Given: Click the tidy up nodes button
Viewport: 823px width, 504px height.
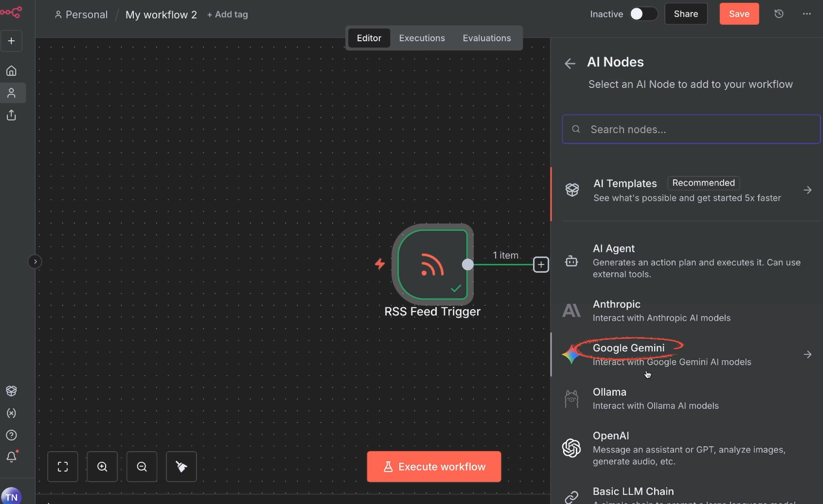Looking at the screenshot, I should pos(181,466).
